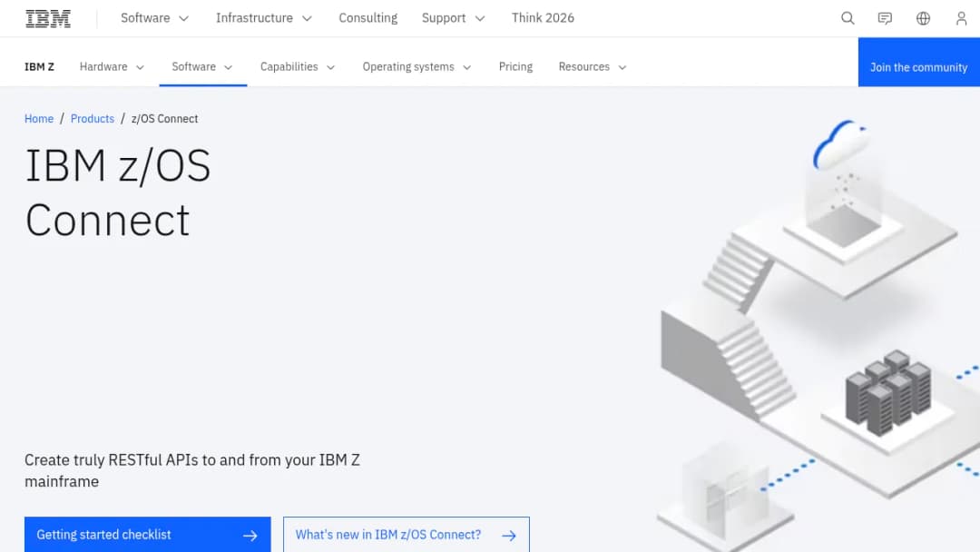Screen dimensions: 980x552
Task: Expand the Hardware submenu
Action: [x=112, y=67]
